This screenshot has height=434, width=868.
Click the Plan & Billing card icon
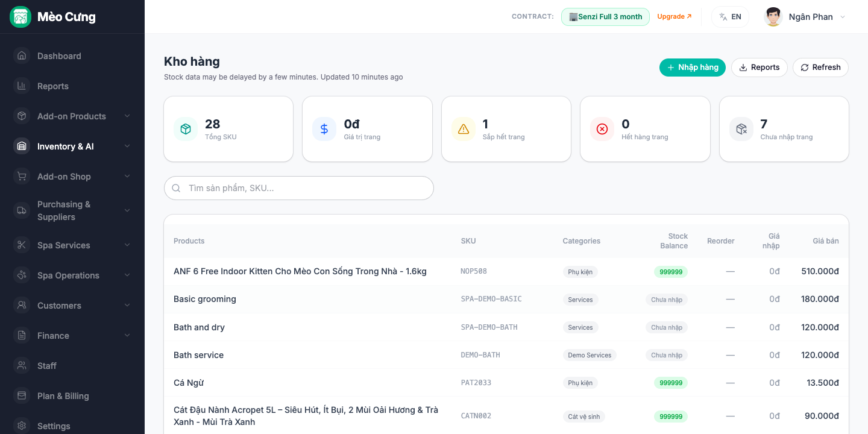(x=22, y=395)
